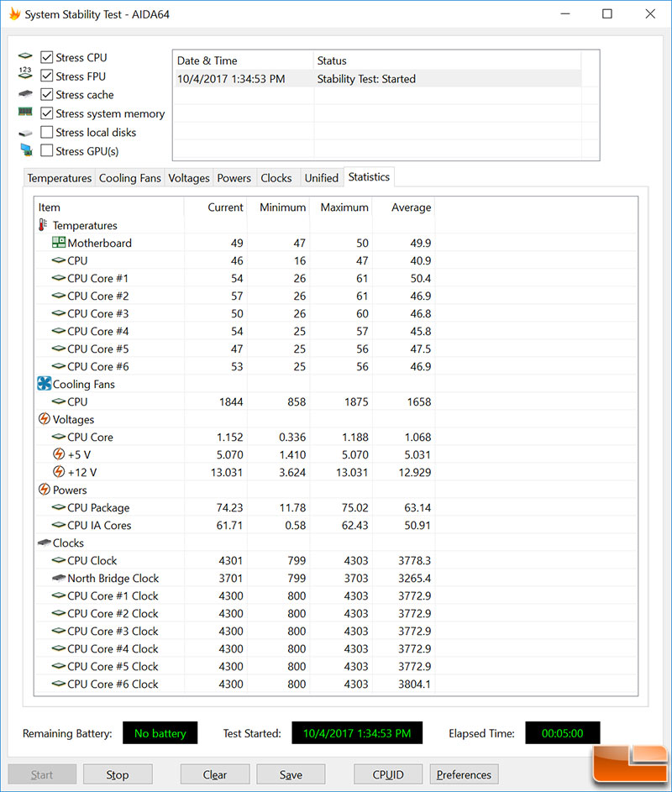
Task: Enable Stress local disks checkbox
Action: [x=46, y=133]
